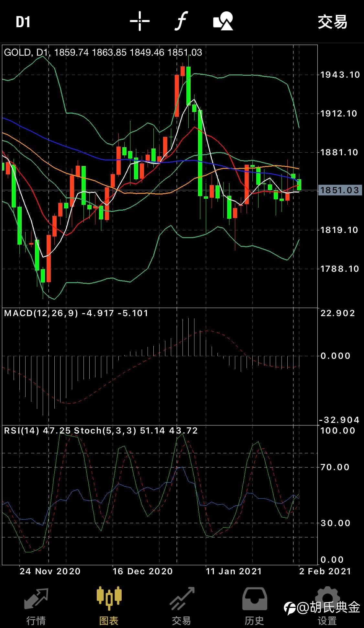Click the MACD 0.000 scale value
The image size is (364, 628).
[336, 356]
